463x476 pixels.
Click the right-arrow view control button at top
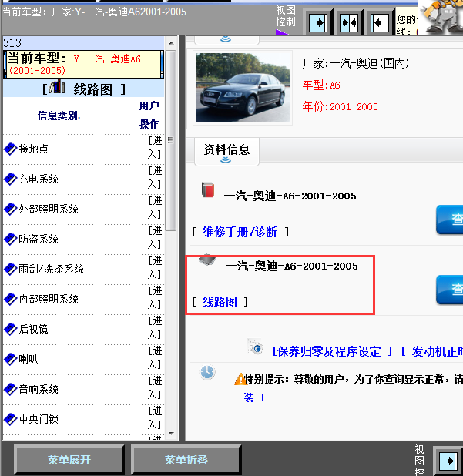tap(317, 22)
